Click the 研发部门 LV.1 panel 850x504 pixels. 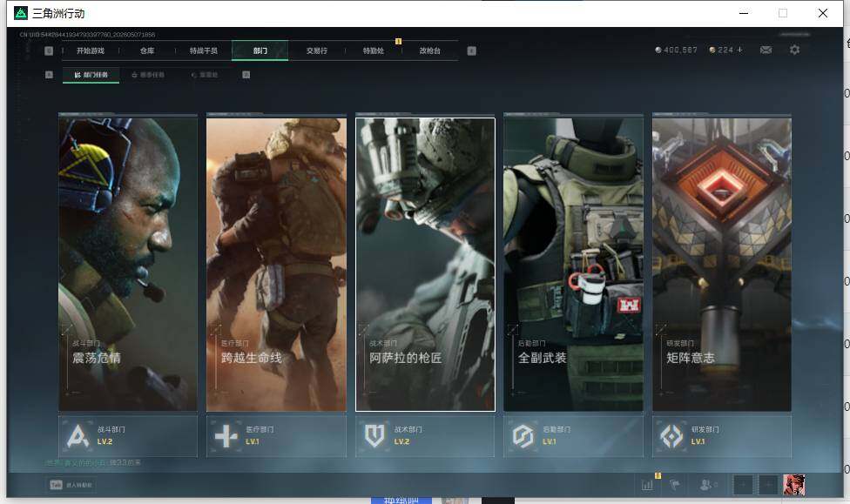(722, 436)
